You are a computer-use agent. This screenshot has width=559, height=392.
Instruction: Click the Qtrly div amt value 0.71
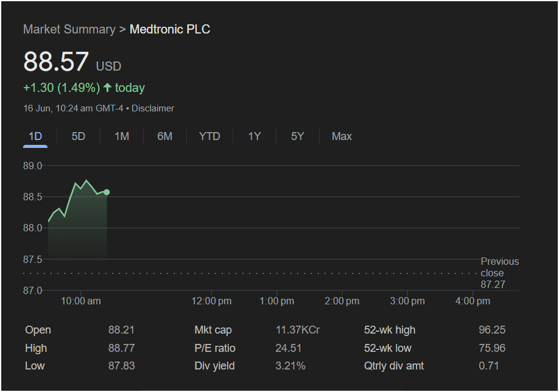pos(489,366)
